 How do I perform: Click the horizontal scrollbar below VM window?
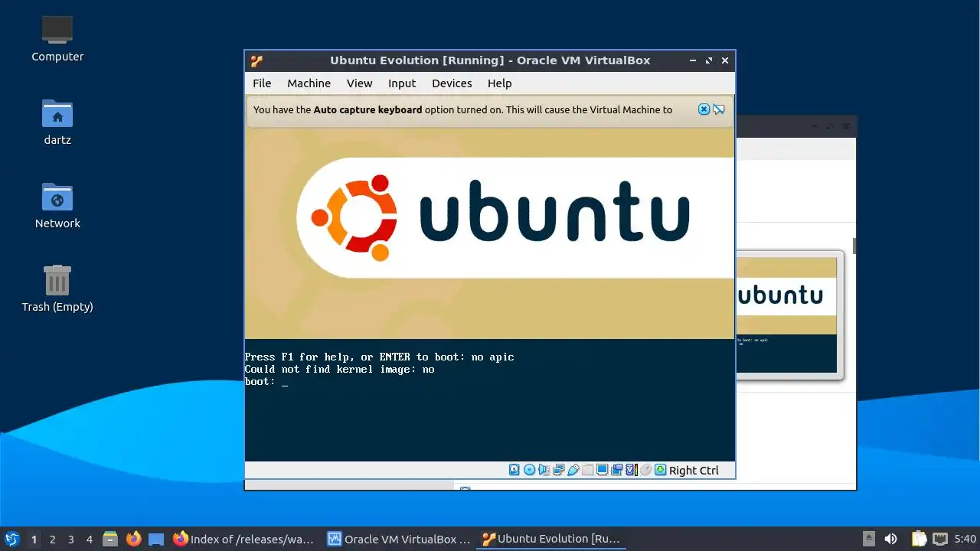click(349, 484)
